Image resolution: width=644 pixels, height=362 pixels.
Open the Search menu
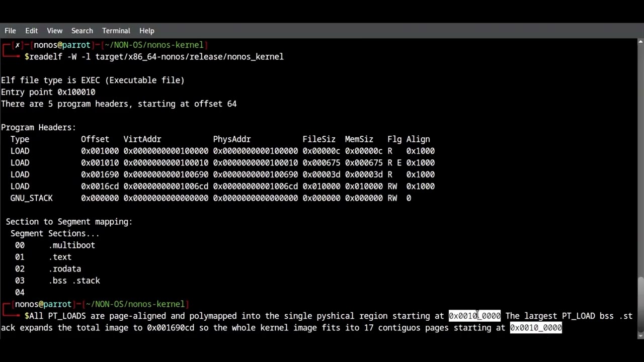point(82,31)
